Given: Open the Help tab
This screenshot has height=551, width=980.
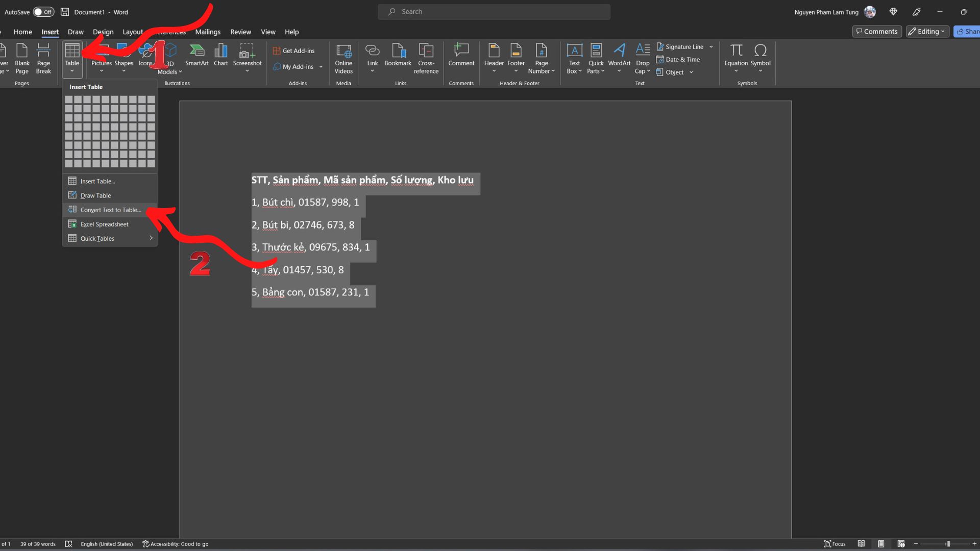Looking at the screenshot, I should click(291, 32).
